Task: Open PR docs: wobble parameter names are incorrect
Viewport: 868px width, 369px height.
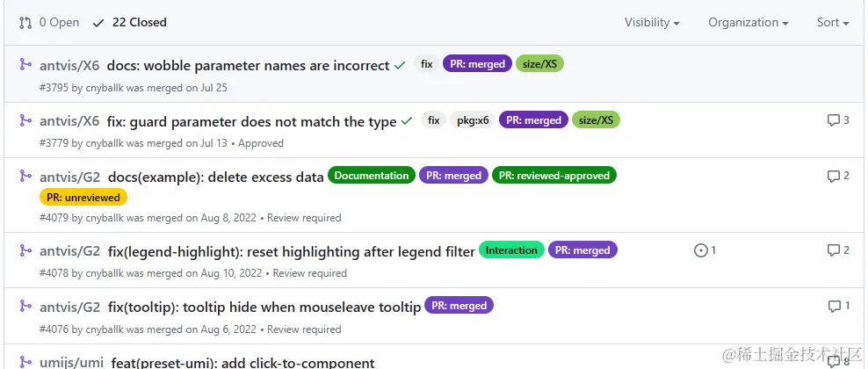Action: coord(248,65)
